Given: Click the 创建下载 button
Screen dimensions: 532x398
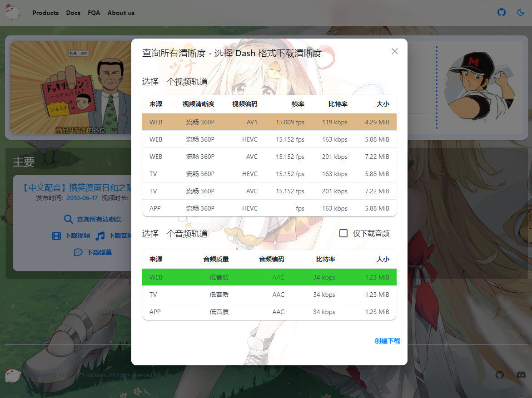Looking at the screenshot, I should click(x=387, y=341).
